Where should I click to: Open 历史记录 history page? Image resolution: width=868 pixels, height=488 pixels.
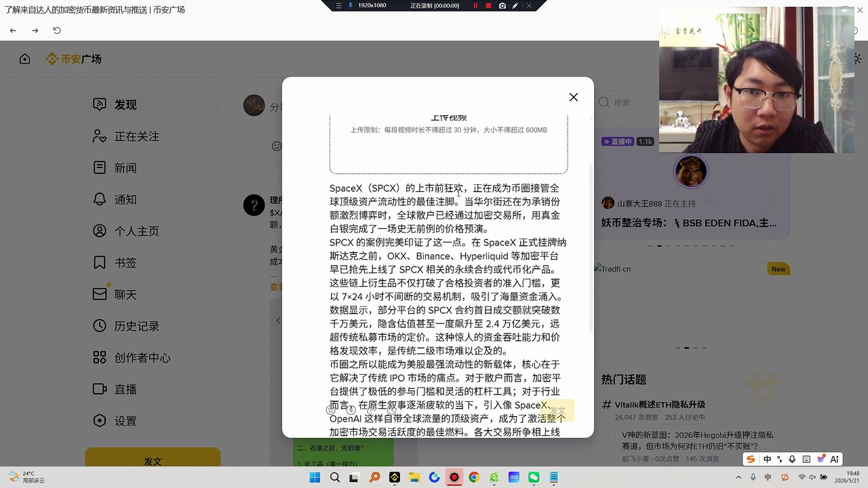pos(153,326)
